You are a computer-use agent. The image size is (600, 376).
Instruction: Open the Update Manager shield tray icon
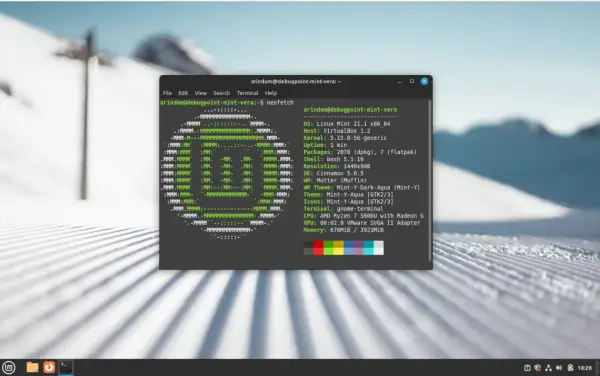(538, 368)
